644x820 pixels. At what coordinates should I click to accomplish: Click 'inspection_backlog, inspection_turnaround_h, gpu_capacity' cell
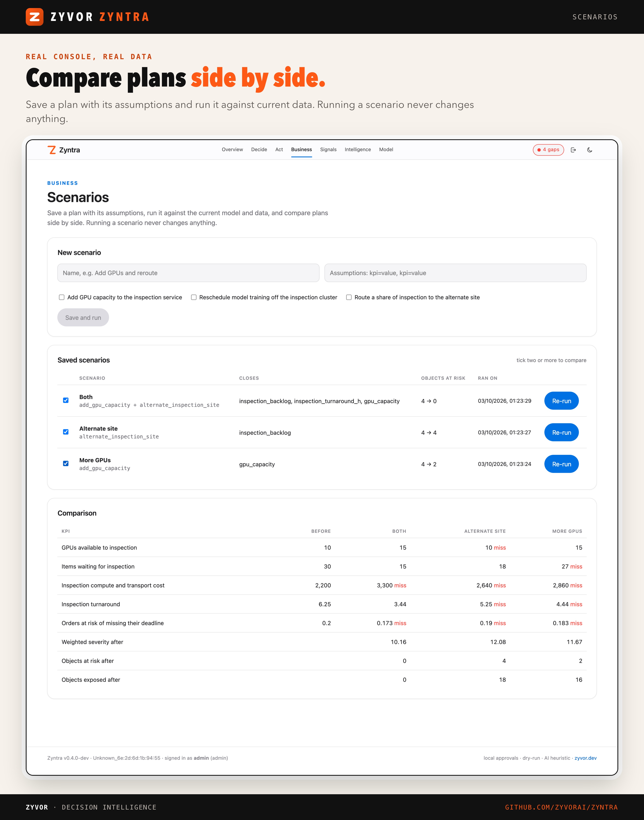coord(319,401)
